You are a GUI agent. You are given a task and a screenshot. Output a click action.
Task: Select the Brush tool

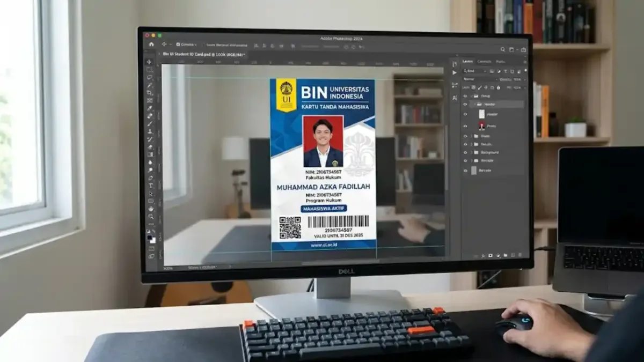tap(149, 123)
